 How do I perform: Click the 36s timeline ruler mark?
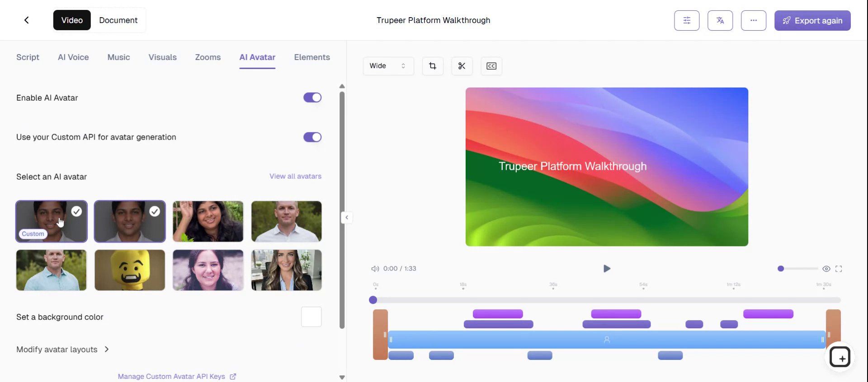tap(553, 285)
